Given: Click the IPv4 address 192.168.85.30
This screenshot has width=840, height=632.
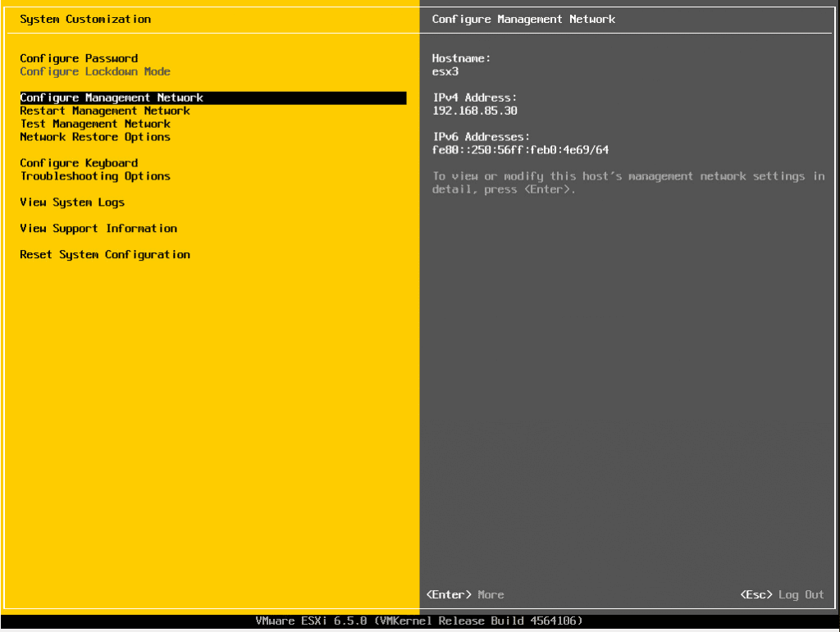Looking at the screenshot, I should pos(474,111).
